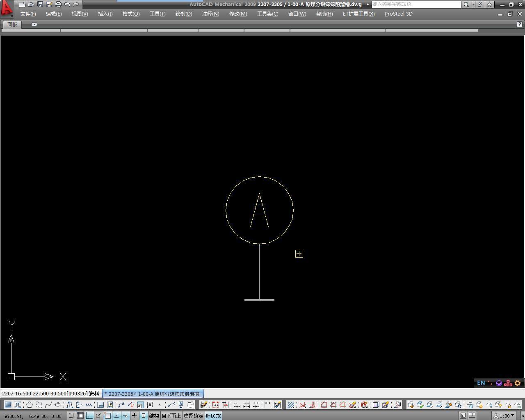Click the layer unlock icon

tap(518, 405)
